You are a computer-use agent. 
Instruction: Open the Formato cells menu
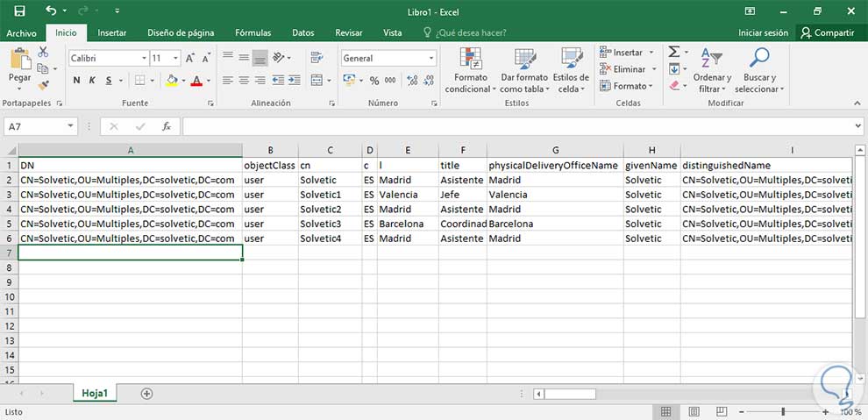pos(626,86)
